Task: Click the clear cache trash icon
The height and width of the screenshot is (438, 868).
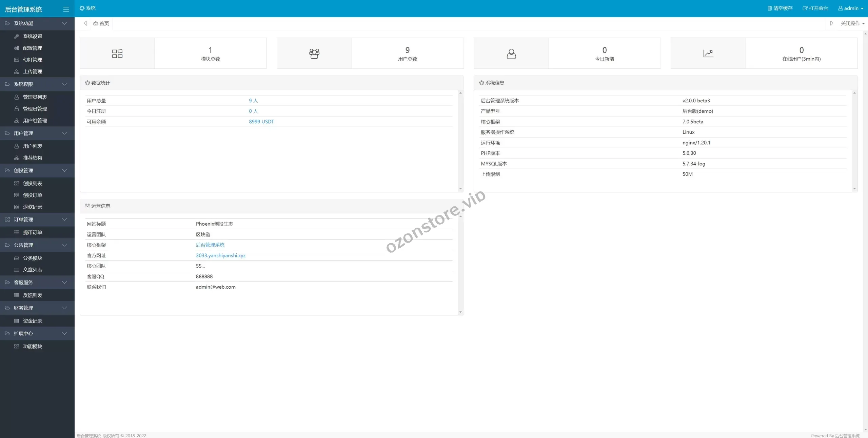Action: pyautogui.click(x=770, y=8)
